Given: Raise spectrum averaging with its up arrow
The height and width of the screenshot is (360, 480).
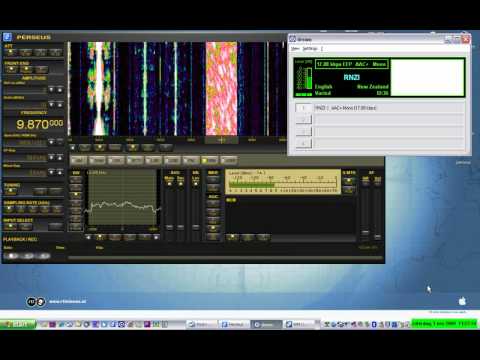Looking at the screenshot, I should 60,157.
